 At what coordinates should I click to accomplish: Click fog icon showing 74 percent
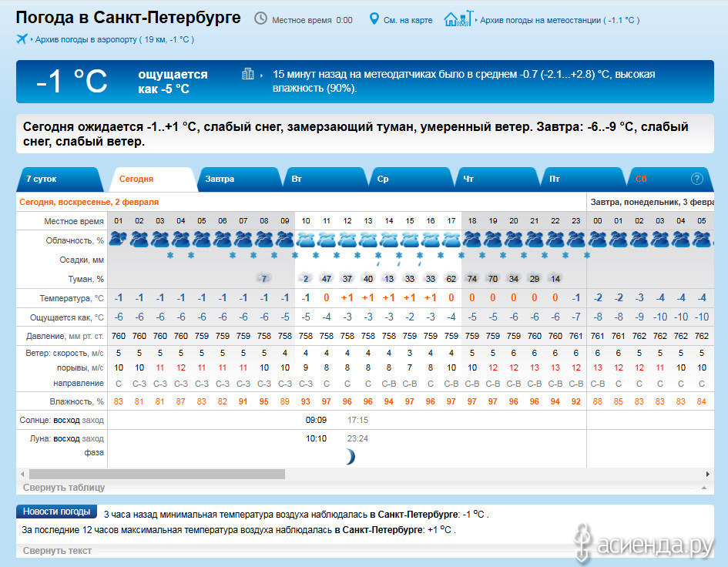(x=471, y=279)
